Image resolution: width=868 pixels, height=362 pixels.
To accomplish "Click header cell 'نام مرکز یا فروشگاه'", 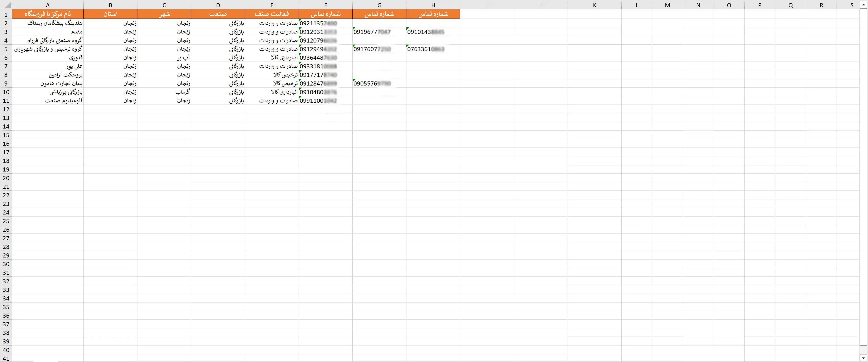I will tap(47, 14).
